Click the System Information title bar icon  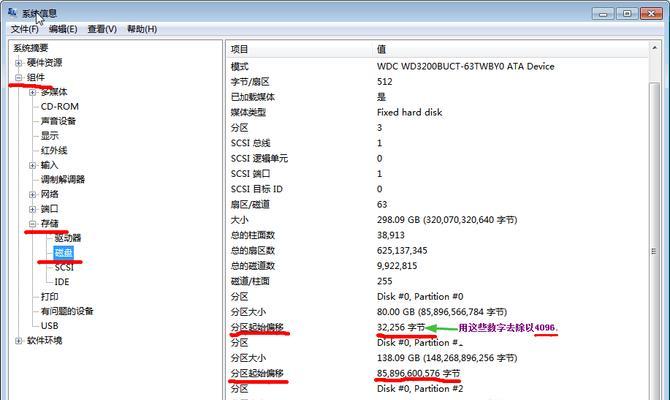tap(12, 13)
